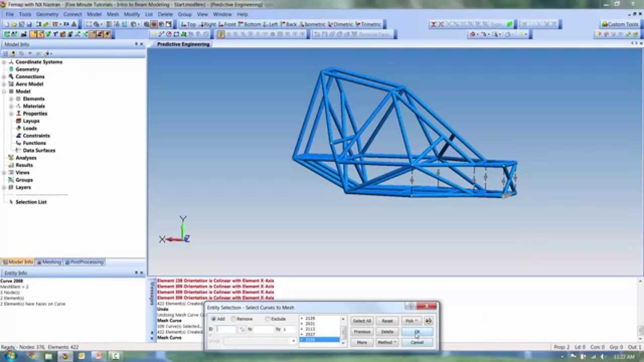The width and height of the screenshot is (644, 362).
Task: Open the Group menu
Action: coord(185,14)
